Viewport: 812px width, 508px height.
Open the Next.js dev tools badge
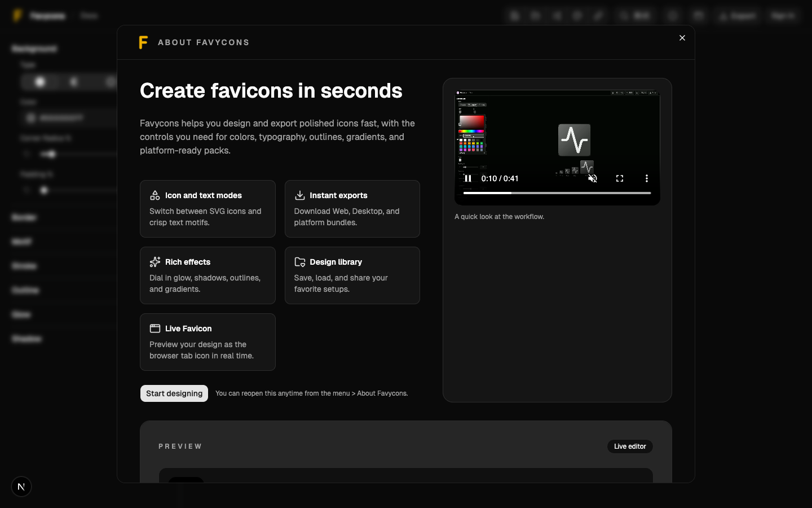point(21,487)
